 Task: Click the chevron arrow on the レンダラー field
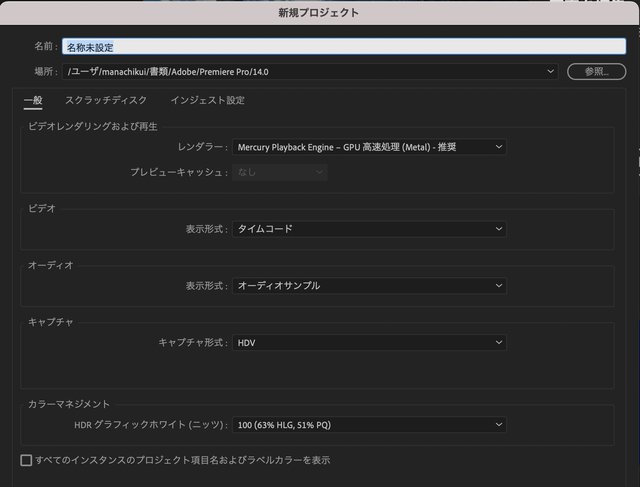(x=498, y=147)
